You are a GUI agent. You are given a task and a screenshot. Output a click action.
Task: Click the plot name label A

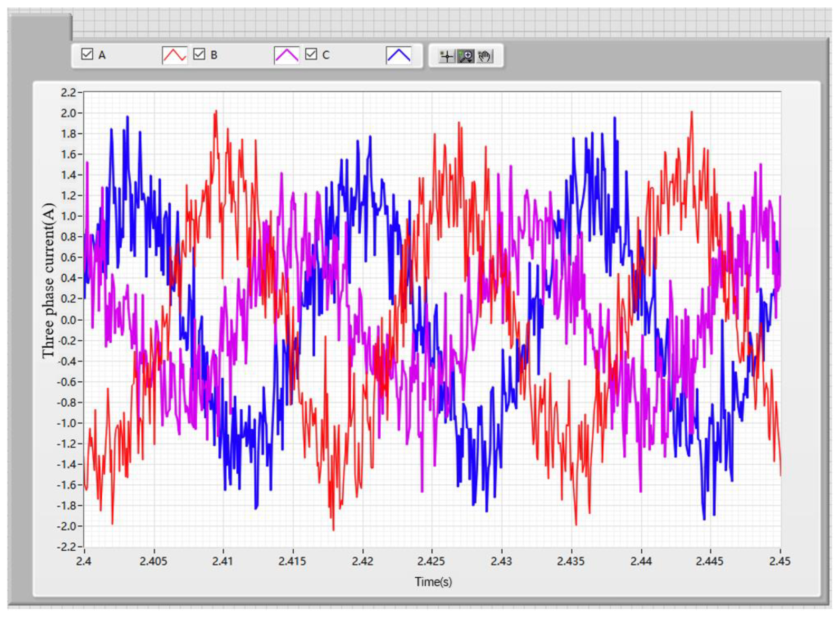[x=102, y=55]
